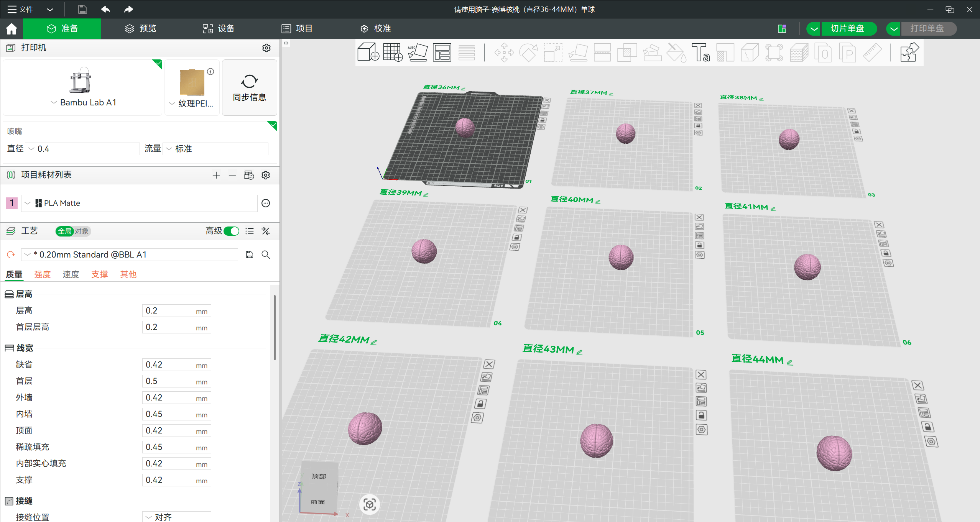Viewport: 980px width, 522px height.
Task: Open printer settings gear icon
Action: (266, 48)
